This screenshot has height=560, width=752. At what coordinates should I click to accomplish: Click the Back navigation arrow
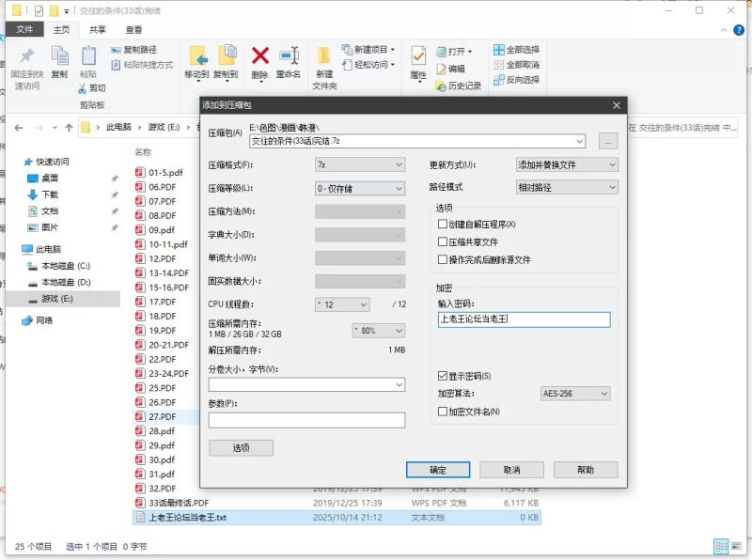tap(19, 128)
